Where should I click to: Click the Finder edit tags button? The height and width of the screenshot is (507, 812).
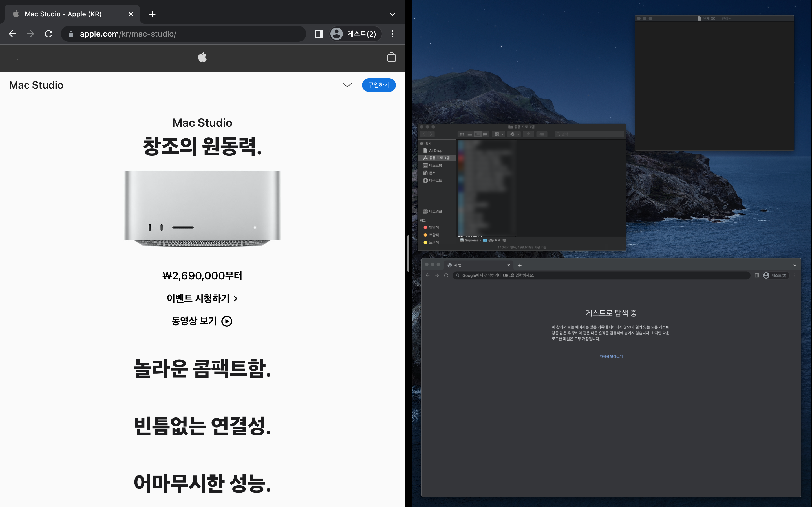click(x=542, y=134)
